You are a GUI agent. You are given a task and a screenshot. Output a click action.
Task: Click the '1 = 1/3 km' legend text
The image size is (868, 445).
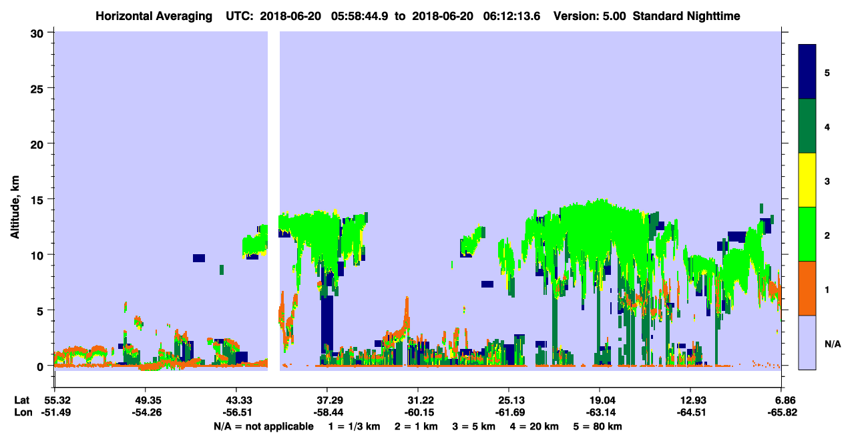tap(353, 426)
